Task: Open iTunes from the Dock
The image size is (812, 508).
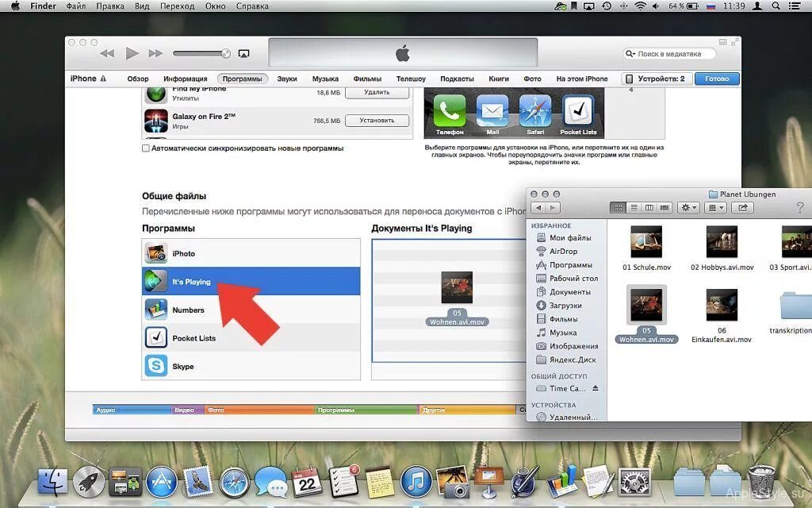Action: 416,482
